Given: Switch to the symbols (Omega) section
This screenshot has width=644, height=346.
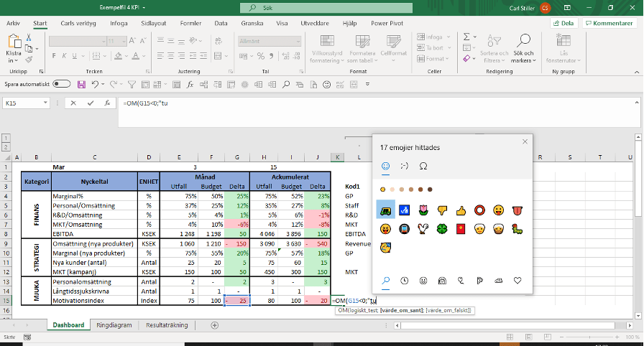Looking at the screenshot, I should click(423, 165).
